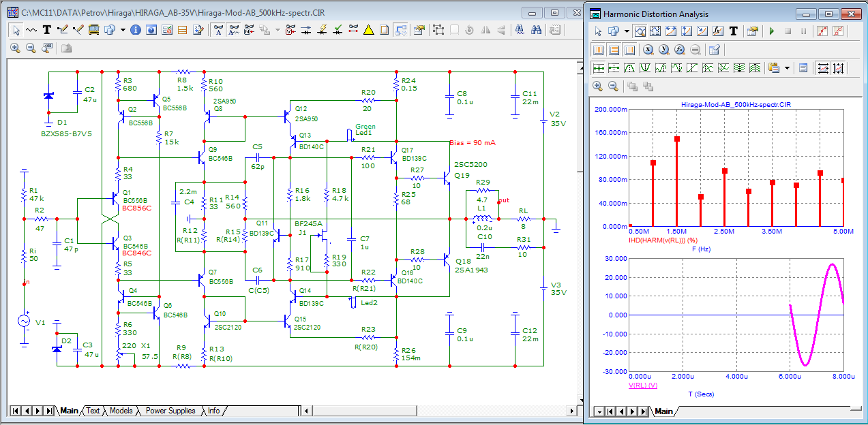
Task: Open dropdown arrow beside schematic shapes tool
Action: point(123,30)
